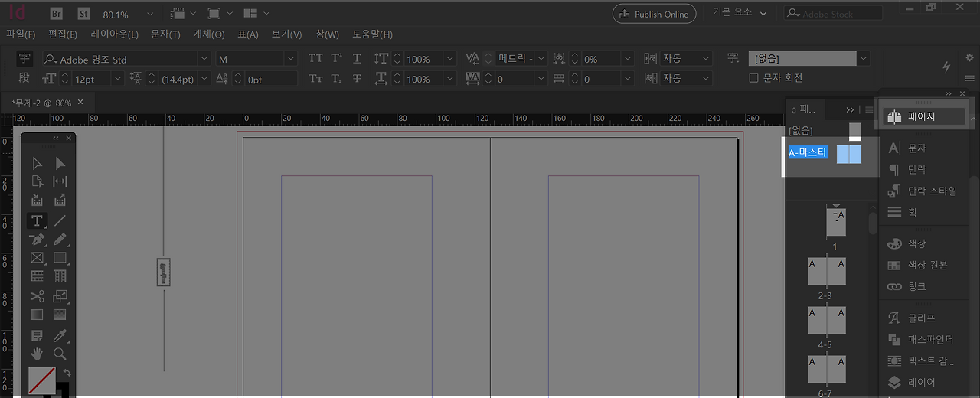Choose the Line tool
Image resolution: width=980 pixels, height=398 pixels.
point(60,220)
